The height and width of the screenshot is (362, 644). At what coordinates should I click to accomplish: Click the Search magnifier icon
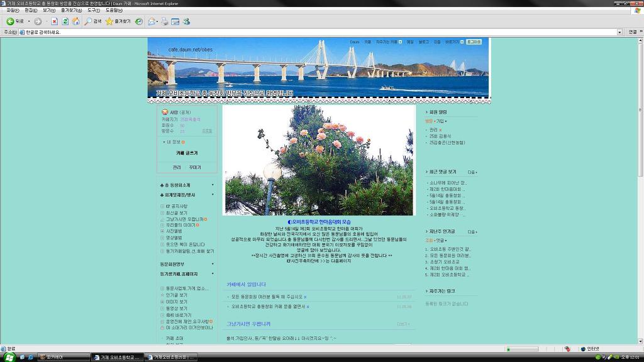(88, 21)
